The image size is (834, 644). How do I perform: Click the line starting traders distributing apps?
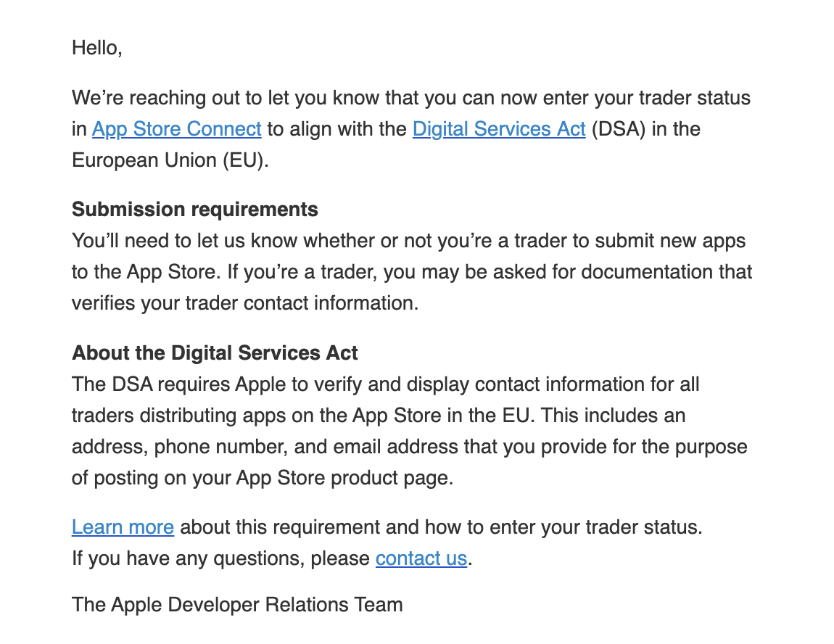tap(378, 416)
